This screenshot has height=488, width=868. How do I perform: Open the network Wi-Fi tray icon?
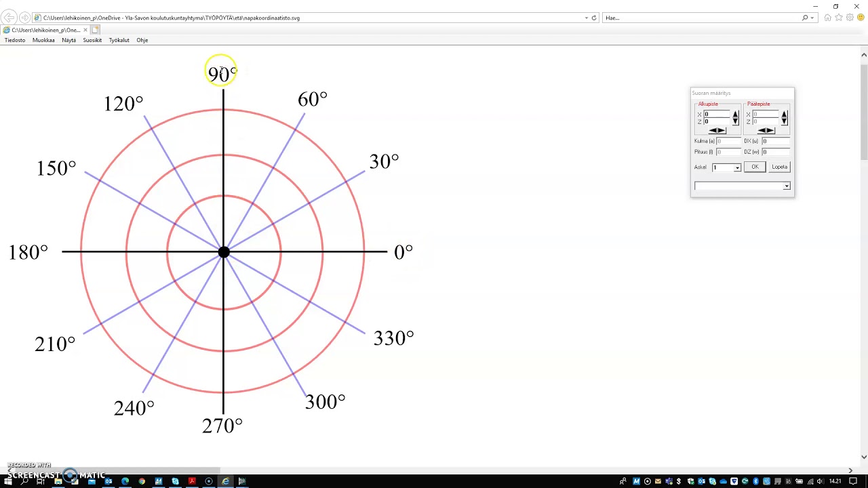point(810,481)
